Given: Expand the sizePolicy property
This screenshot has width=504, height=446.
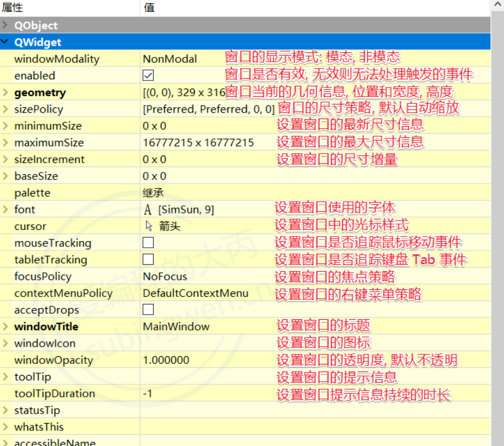Looking at the screenshot, I should pyautogui.click(x=5, y=109).
